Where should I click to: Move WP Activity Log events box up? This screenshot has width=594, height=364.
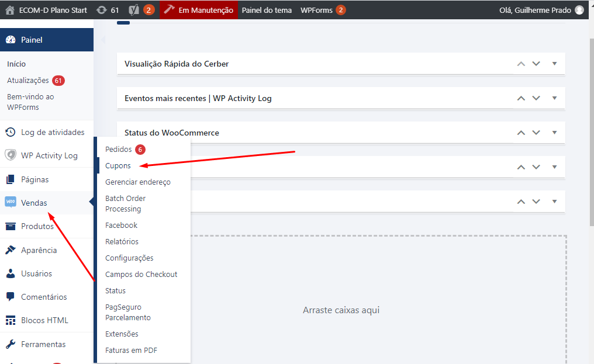coord(522,98)
